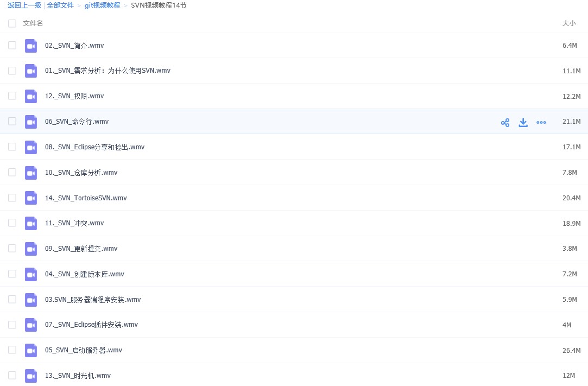The height and width of the screenshot is (386, 588).
Task: Open file 02._SVN_简介.wmv
Action: click(x=74, y=46)
